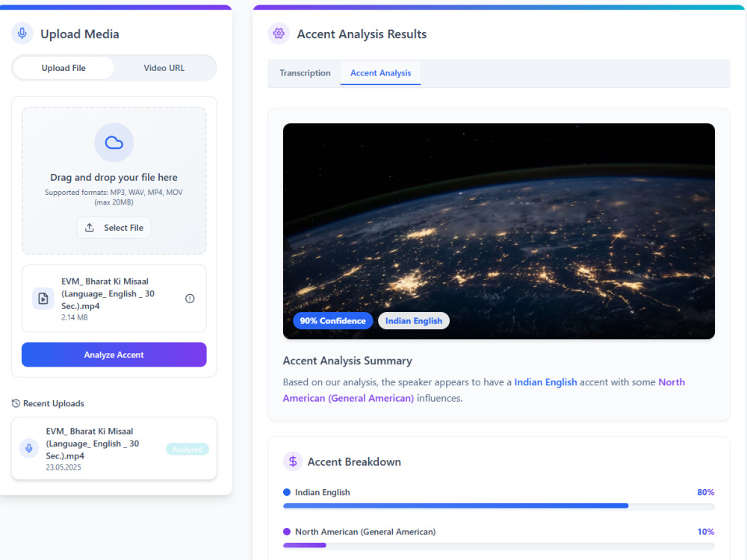Open recent upload EVM_ Bharat Ki Misaal entry
This screenshot has width=747, height=560.
point(114,449)
